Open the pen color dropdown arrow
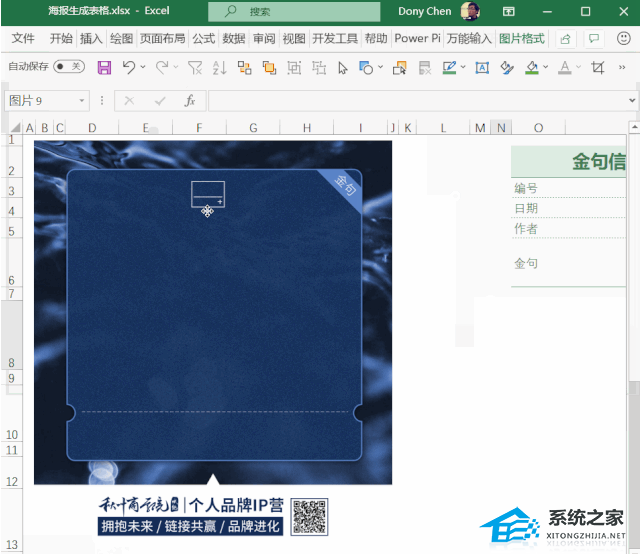The height and width of the screenshot is (554, 641). [x=463, y=66]
